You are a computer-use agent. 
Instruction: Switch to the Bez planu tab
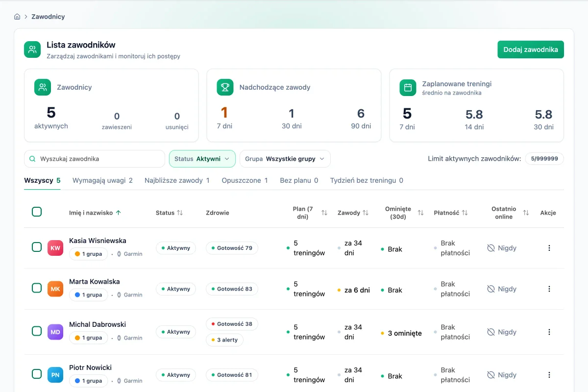(x=299, y=180)
